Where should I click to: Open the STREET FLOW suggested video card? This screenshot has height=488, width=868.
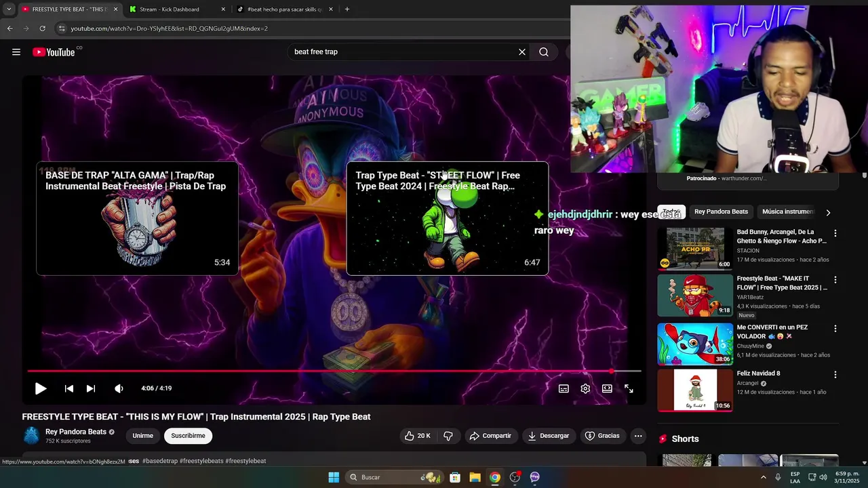(x=447, y=218)
